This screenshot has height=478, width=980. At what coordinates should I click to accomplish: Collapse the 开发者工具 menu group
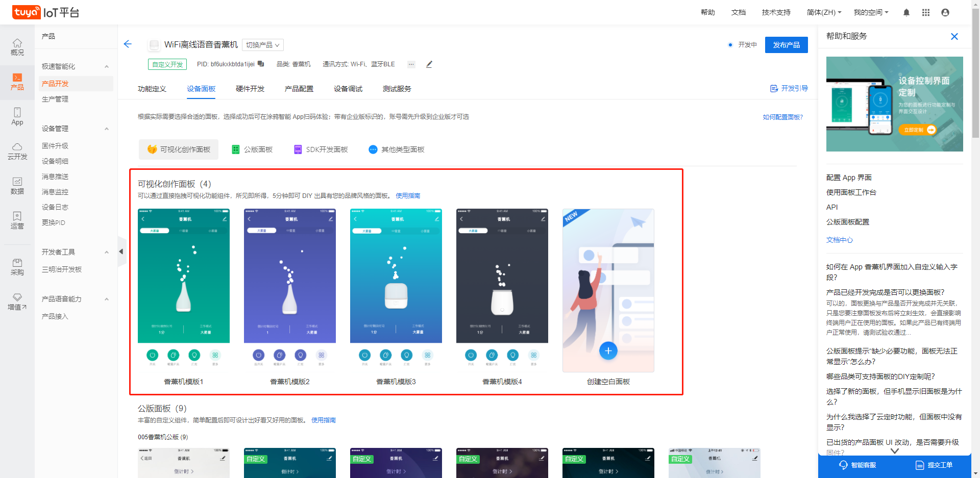point(107,252)
